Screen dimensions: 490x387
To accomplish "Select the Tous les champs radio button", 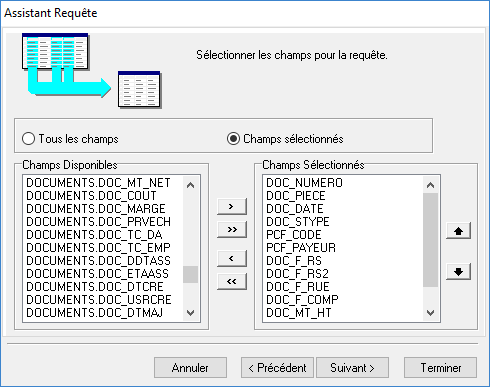I will click(x=29, y=139).
